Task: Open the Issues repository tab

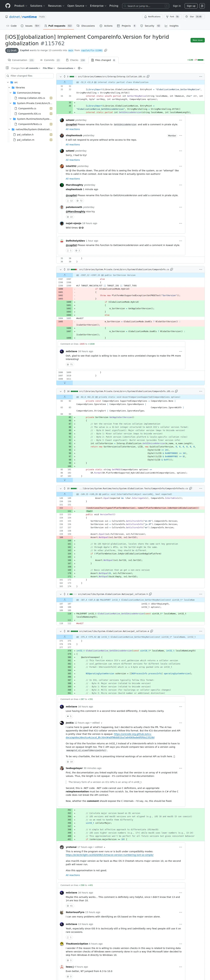Action: click(30, 26)
